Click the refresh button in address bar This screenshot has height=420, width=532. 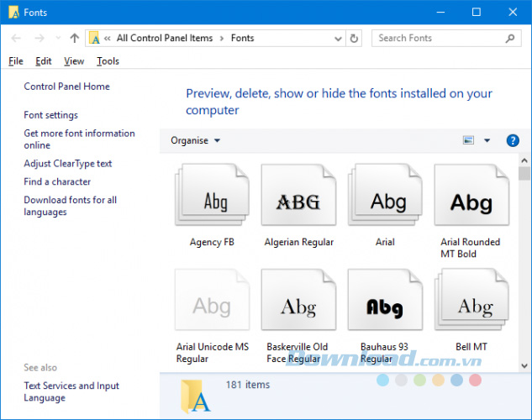[x=354, y=39]
